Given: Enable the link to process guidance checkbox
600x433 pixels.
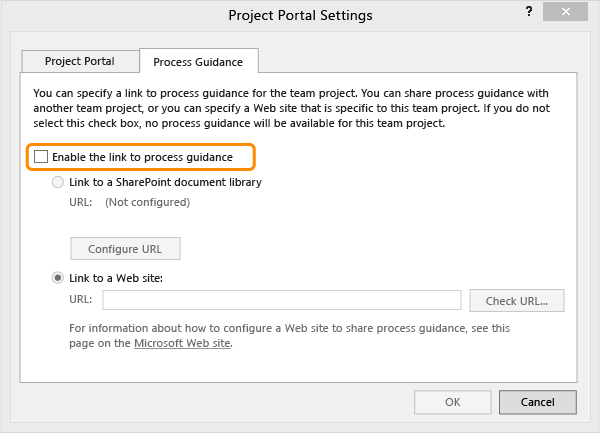Looking at the screenshot, I should pyautogui.click(x=41, y=157).
